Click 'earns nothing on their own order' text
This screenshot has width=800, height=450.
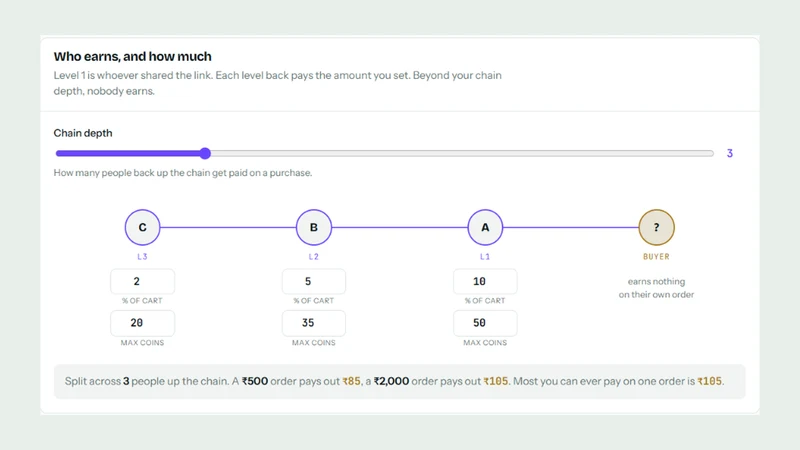pyautogui.click(x=657, y=288)
